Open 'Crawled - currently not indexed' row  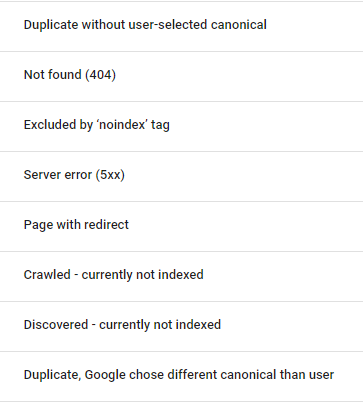(181, 276)
